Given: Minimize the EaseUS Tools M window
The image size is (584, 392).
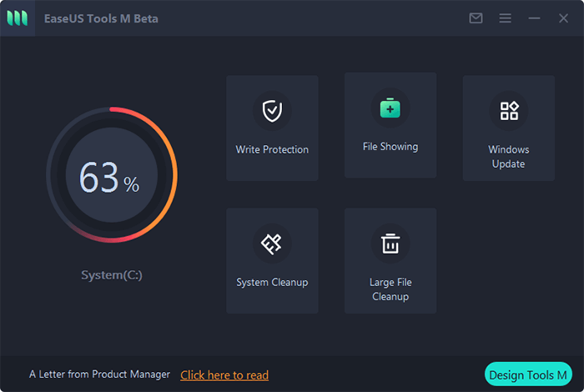Looking at the screenshot, I should click(x=535, y=18).
